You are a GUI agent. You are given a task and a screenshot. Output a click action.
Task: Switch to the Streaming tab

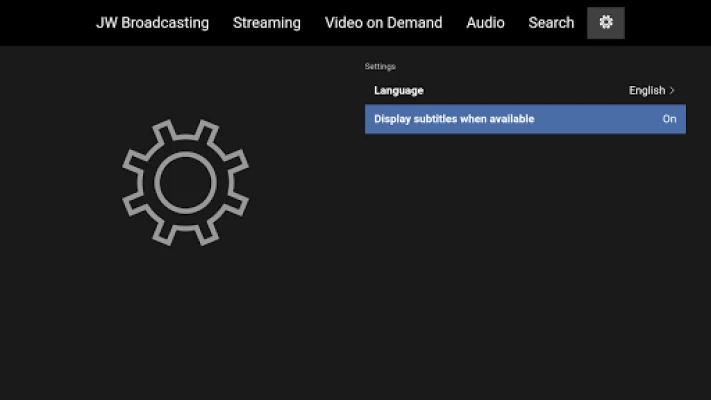tap(266, 22)
